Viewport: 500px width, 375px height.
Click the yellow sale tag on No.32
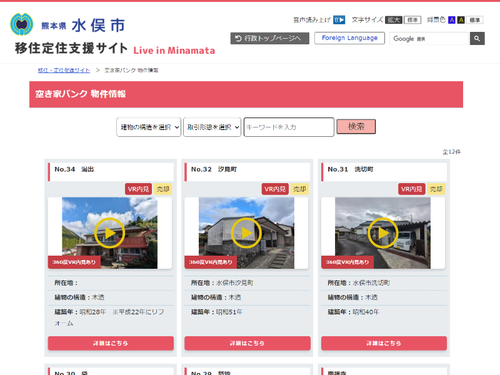click(x=300, y=189)
